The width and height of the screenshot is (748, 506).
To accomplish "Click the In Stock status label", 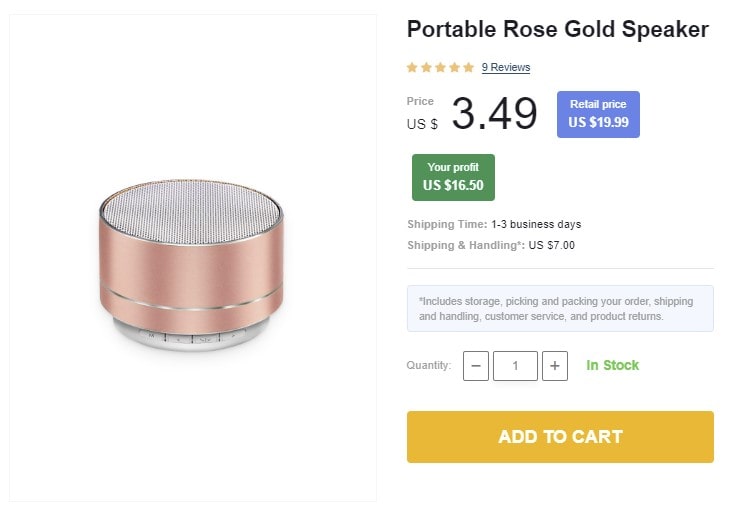I will pyautogui.click(x=612, y=366).
